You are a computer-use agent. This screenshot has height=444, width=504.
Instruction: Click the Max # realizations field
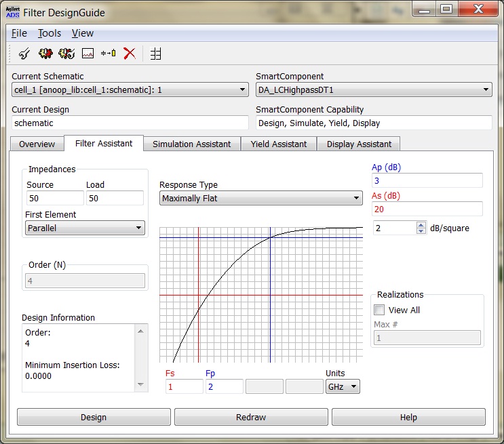(x=427, y=338)
